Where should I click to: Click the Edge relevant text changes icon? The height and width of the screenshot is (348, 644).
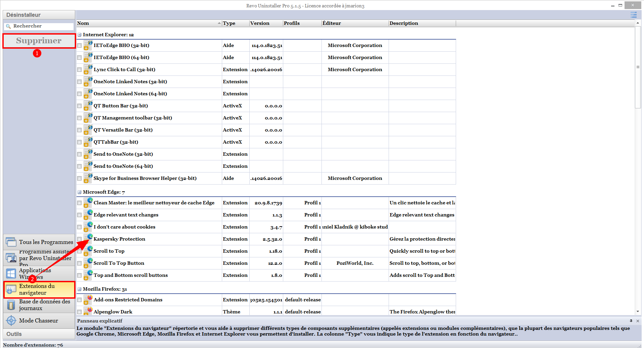point(88,215)
